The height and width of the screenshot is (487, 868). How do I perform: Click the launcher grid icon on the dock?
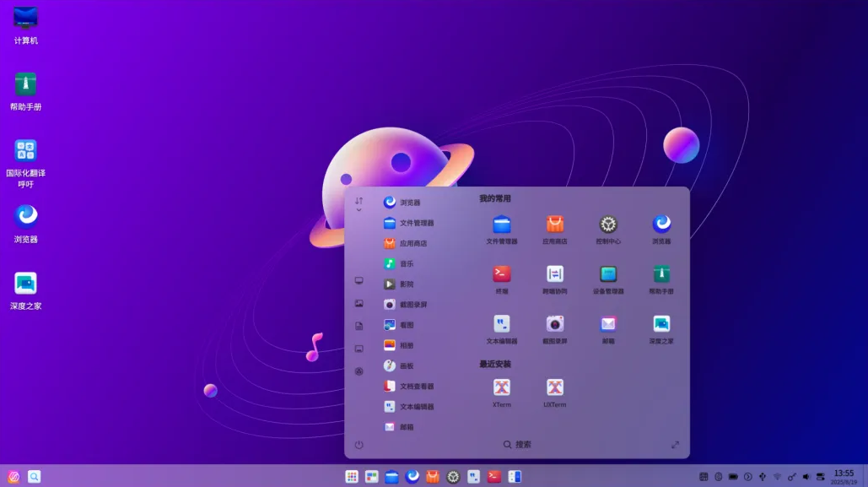tap(352, 477)
